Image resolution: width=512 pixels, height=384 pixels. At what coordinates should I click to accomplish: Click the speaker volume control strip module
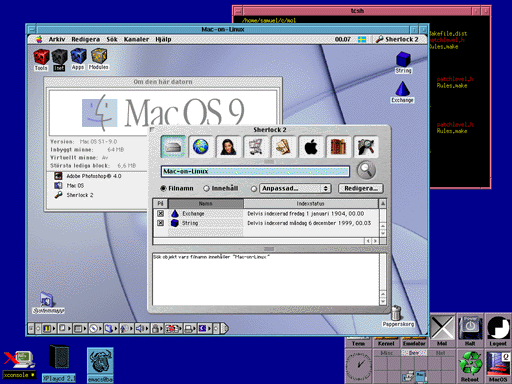coord(140,329)
